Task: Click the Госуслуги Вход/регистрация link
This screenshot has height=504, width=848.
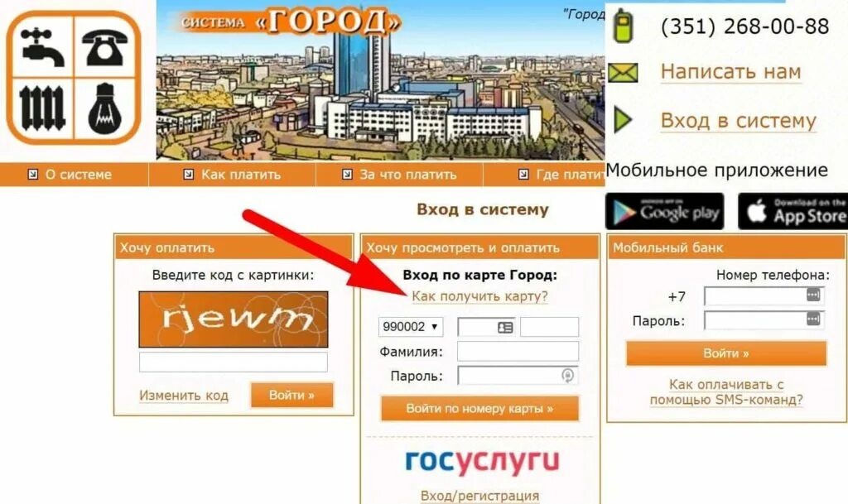Action: (x=479, y=496)
